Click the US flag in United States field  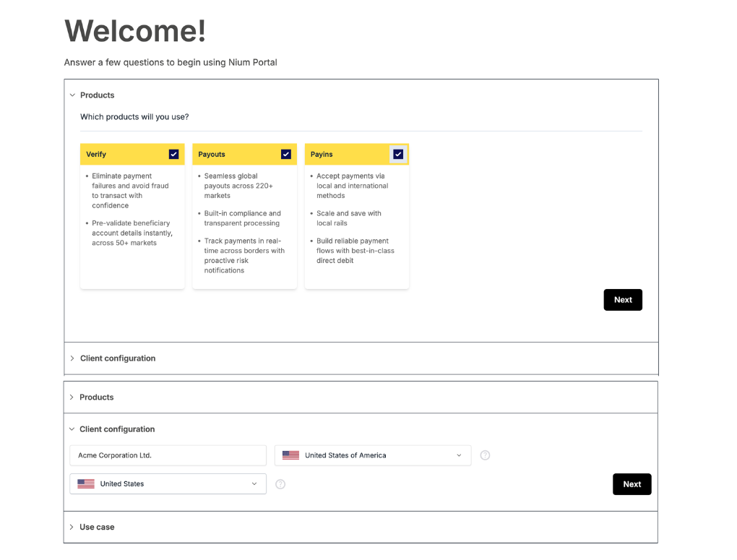[x=86, y=484]
